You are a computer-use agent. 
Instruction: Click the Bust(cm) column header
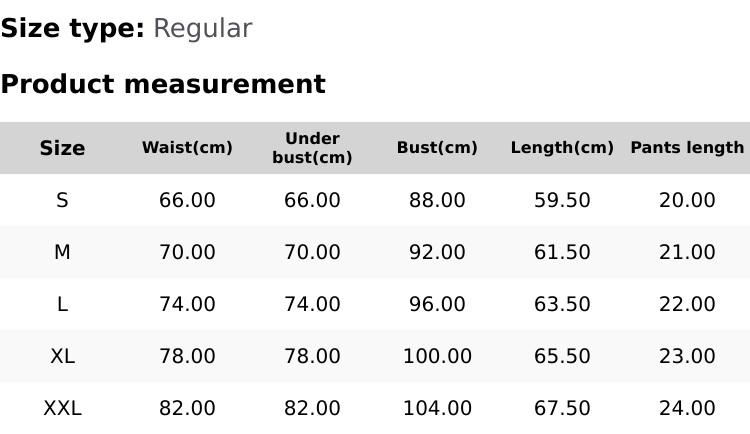437,148
